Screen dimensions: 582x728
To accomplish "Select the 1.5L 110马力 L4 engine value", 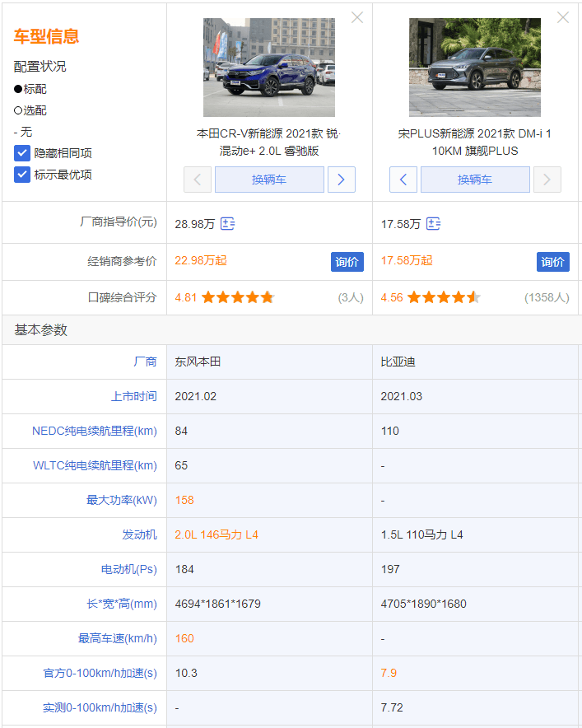I will [421, 534].
